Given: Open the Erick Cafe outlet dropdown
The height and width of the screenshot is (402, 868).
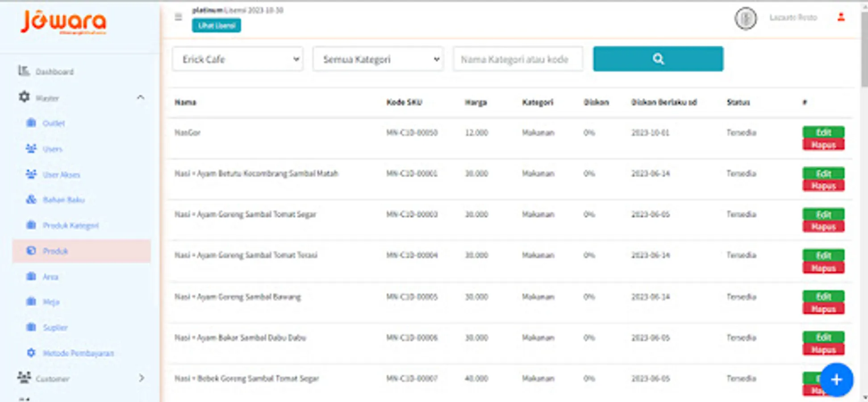Looking at the screenshot, I should pyautogui.click(x=238, y=59).
